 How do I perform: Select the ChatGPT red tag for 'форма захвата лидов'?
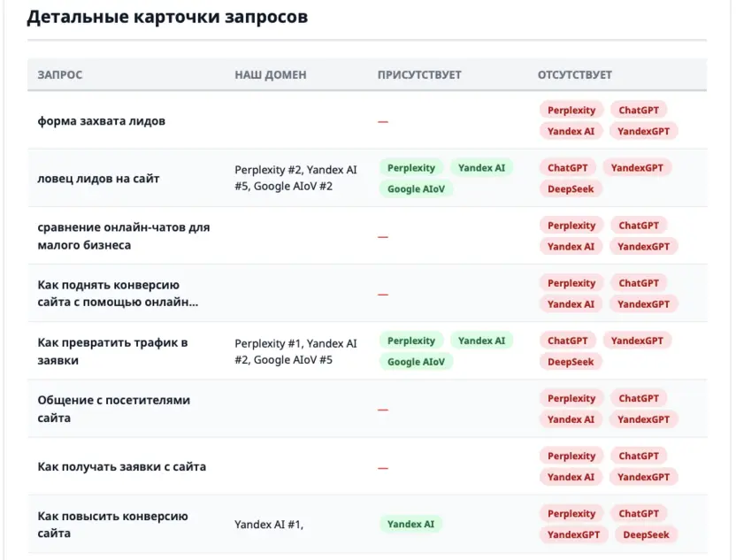(x=639, y=109)
